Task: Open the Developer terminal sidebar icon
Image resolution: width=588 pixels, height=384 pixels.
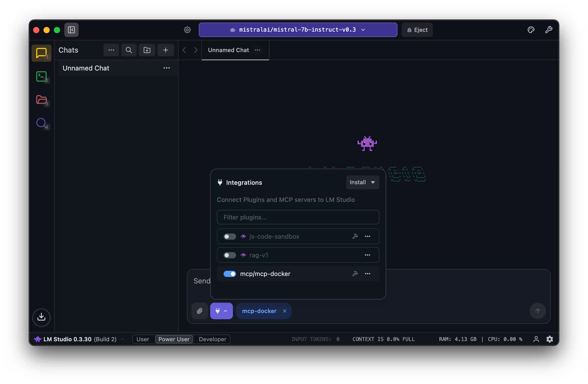Action: click(41, 76)
